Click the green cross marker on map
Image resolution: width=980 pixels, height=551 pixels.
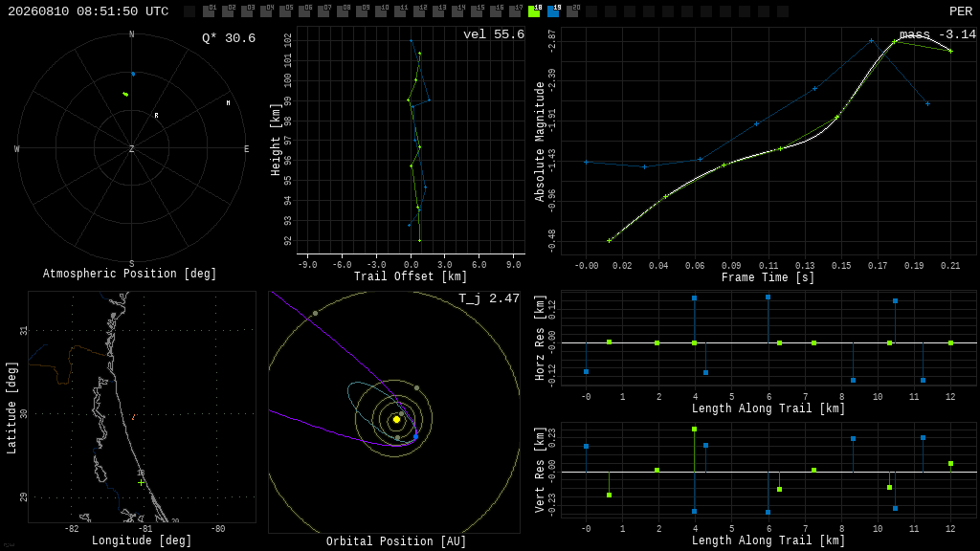click(x=142, y=482)
